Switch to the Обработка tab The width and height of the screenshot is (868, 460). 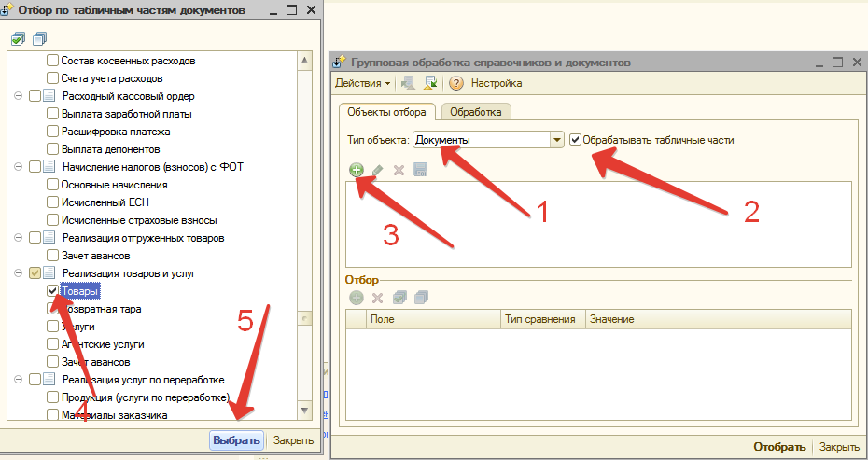click(476, 112)
